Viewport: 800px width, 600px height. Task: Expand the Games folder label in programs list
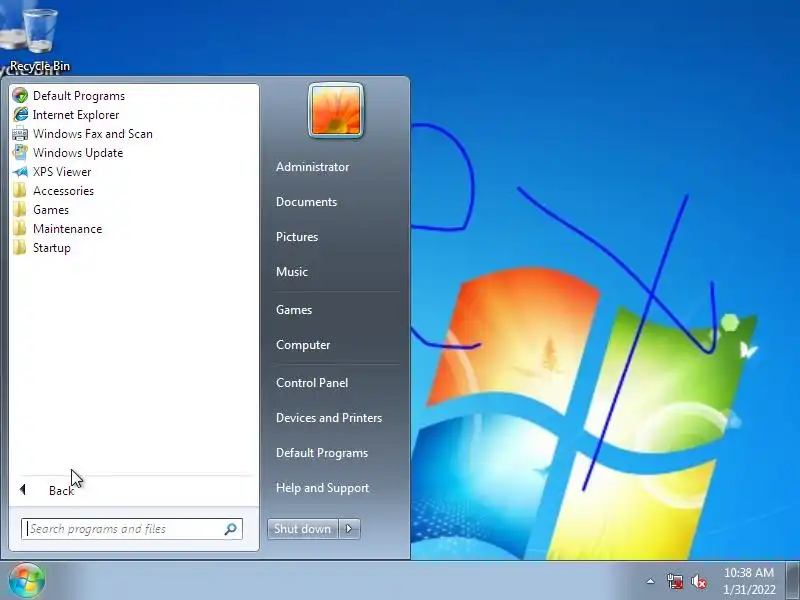click(51, 210)
